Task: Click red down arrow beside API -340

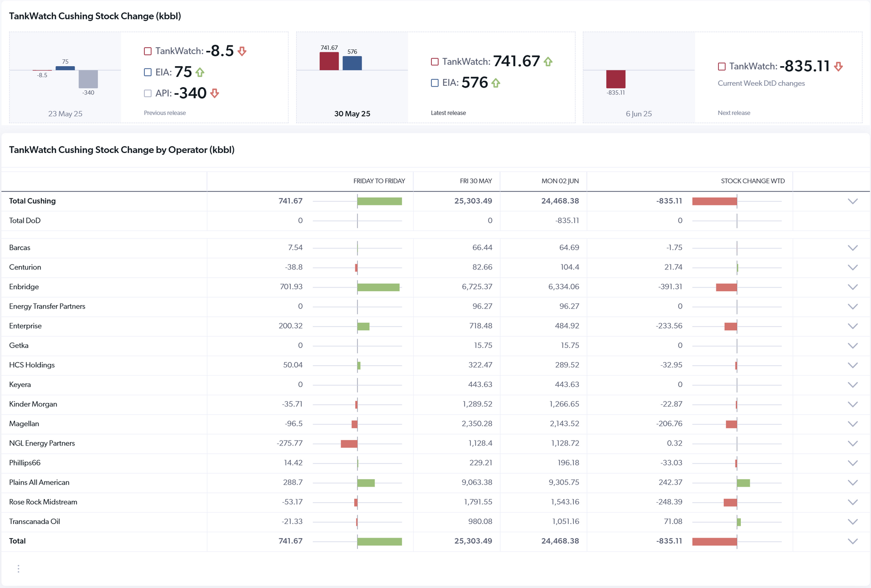Action: 215,93
